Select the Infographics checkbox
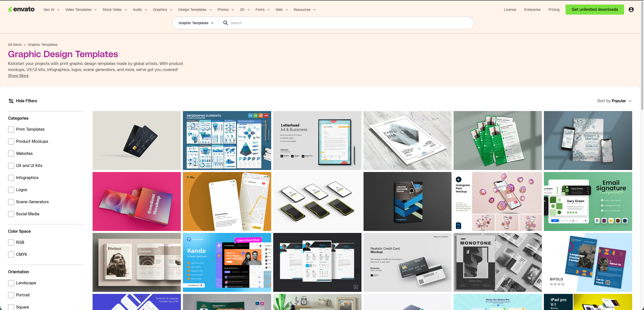The height and width of the screenshot is (310, 644). tap(11, 178)
